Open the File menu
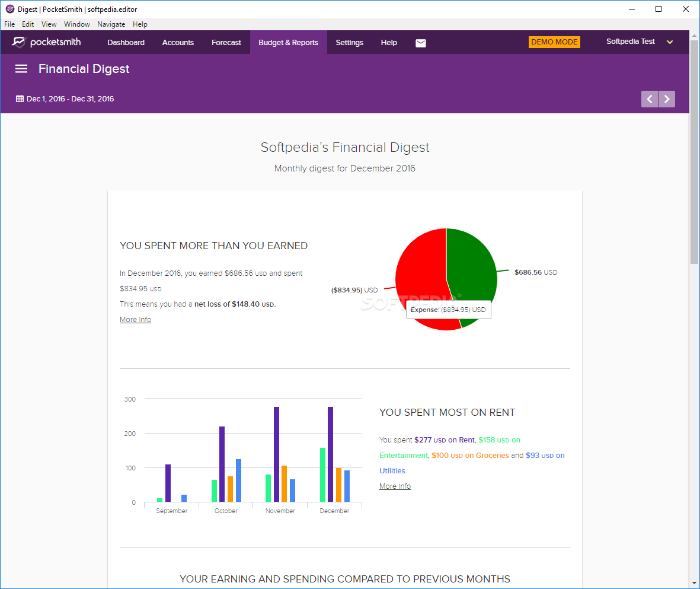The height and width of the screenshot is (589, 700). (x=9, y=24)
